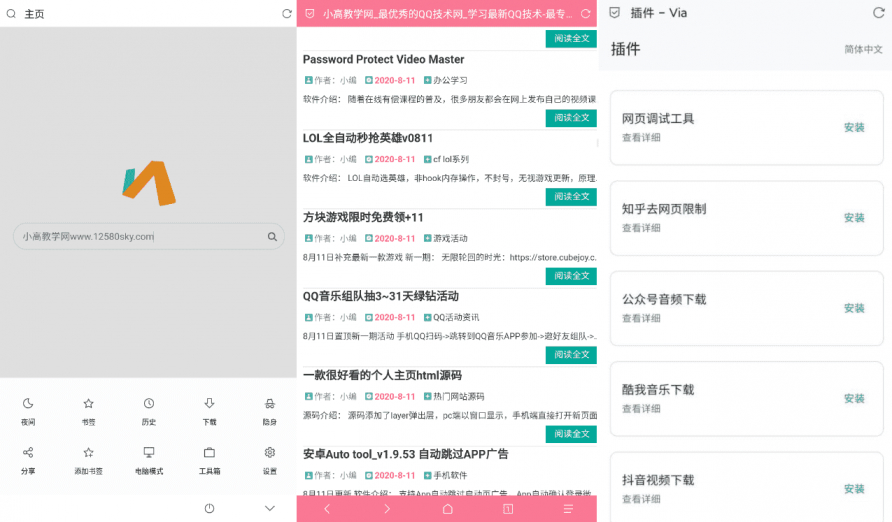The image size is (892, 522).
Task: Install the 公众号音频下载 plugin
Action: (x=854, y=308)
